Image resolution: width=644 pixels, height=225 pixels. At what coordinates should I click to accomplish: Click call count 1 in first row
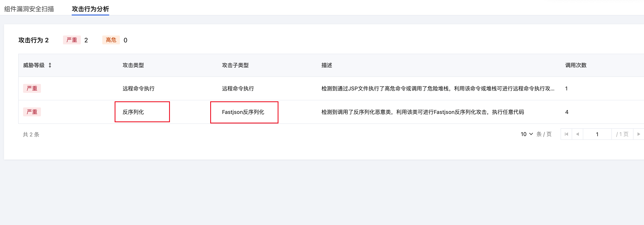[566, 88]
